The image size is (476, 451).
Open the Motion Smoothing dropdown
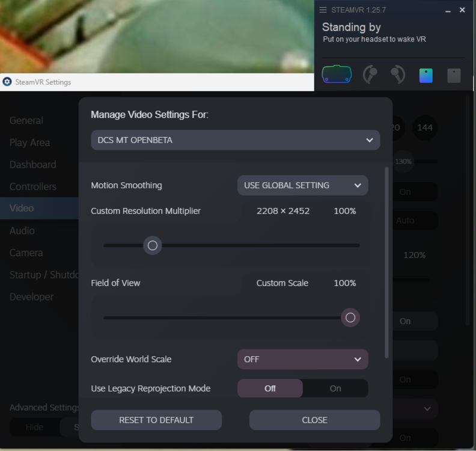[303, 185]
